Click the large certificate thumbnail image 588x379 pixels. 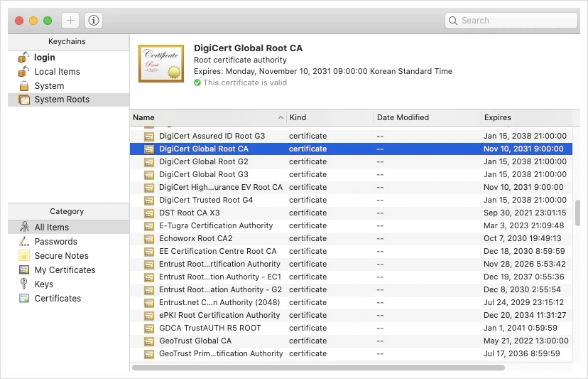pyautogui.click(x=161, y=63)
